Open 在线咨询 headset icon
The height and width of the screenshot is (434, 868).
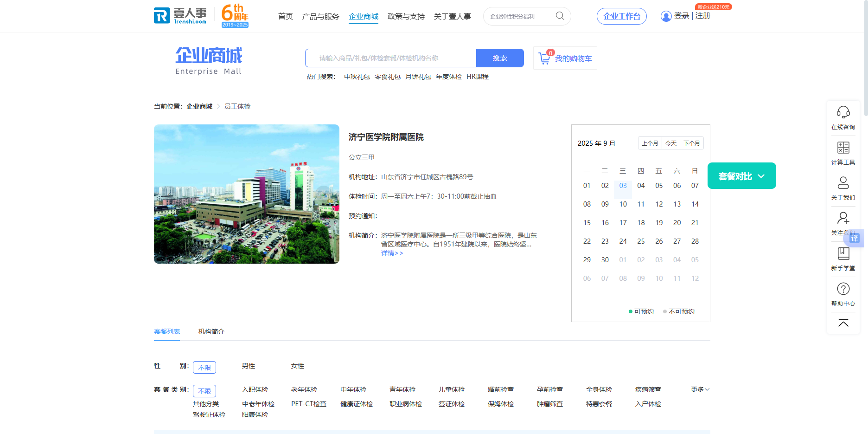(843, 112)
